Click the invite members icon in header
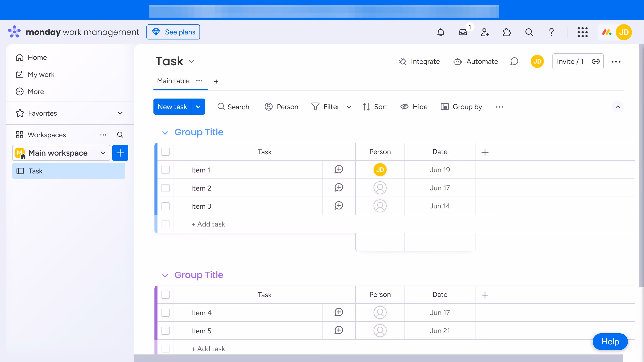644x362 pixels. (x=485, y=32)
